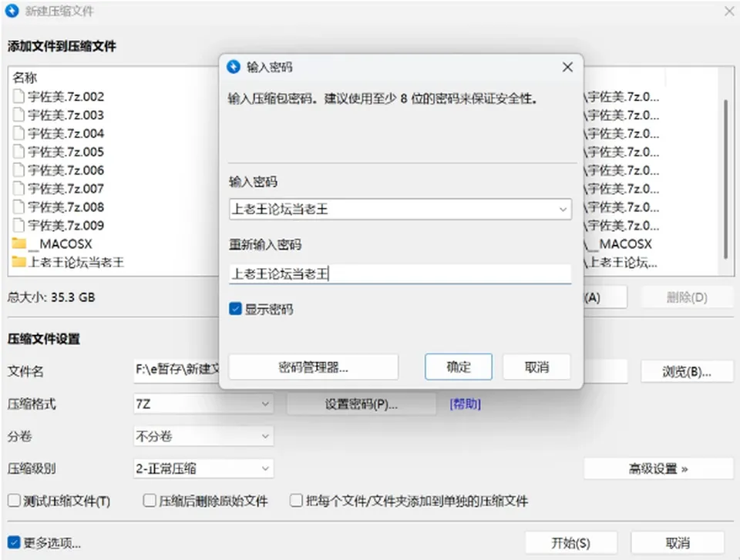
Task: Close the 输入密码 dialog
Action: pos(568,67)
